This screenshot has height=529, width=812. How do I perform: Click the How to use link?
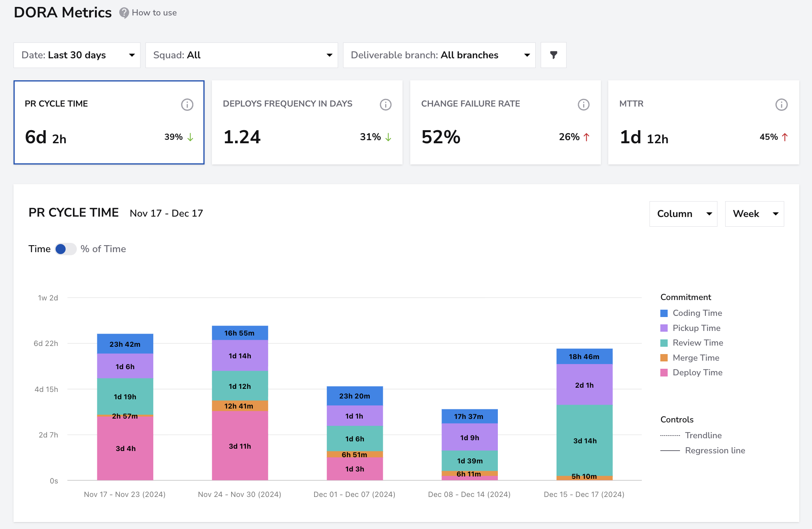pos(154,13)
